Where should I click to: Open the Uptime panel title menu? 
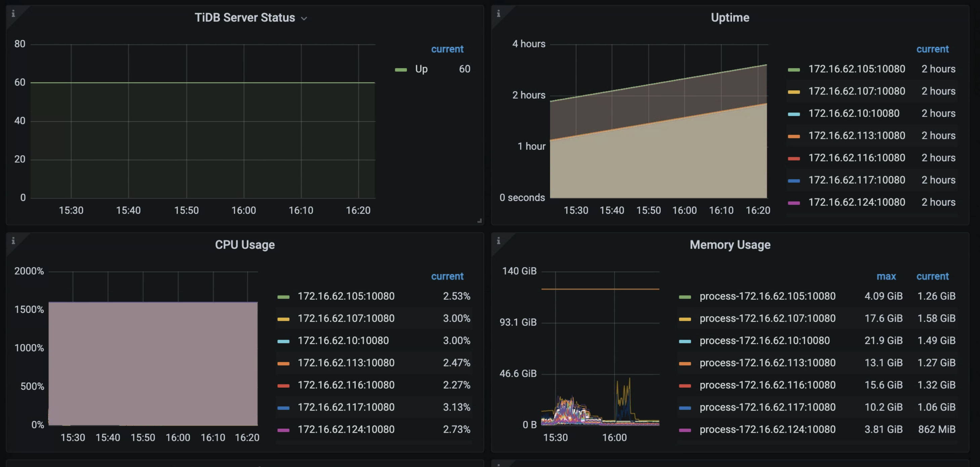click(730, 17)
